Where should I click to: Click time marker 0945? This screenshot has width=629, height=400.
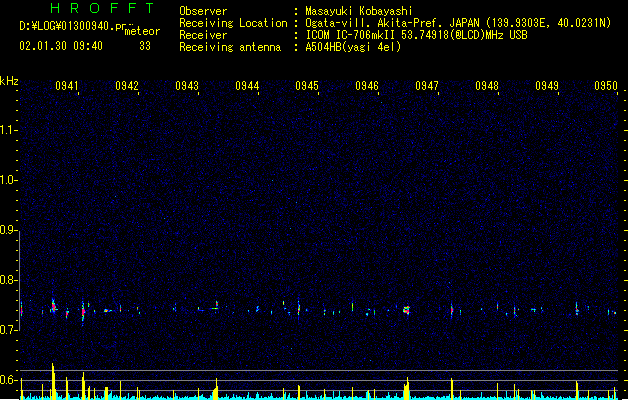(307, 86)
